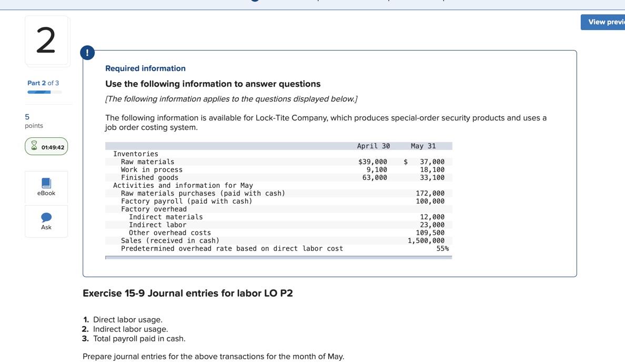Click the hourglass timer icon

point(34,147)
